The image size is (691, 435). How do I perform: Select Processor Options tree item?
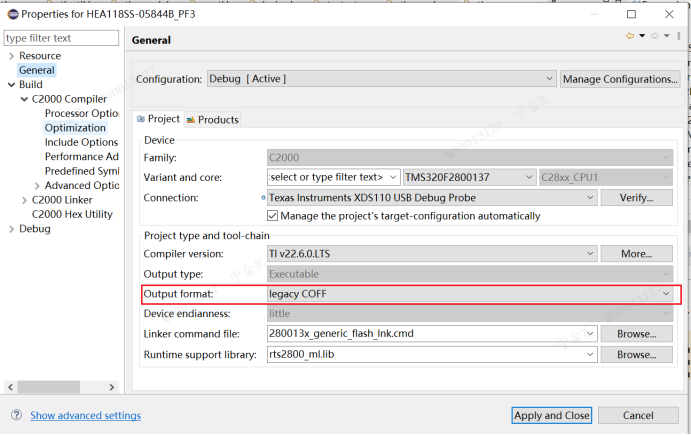pos(82,113)
